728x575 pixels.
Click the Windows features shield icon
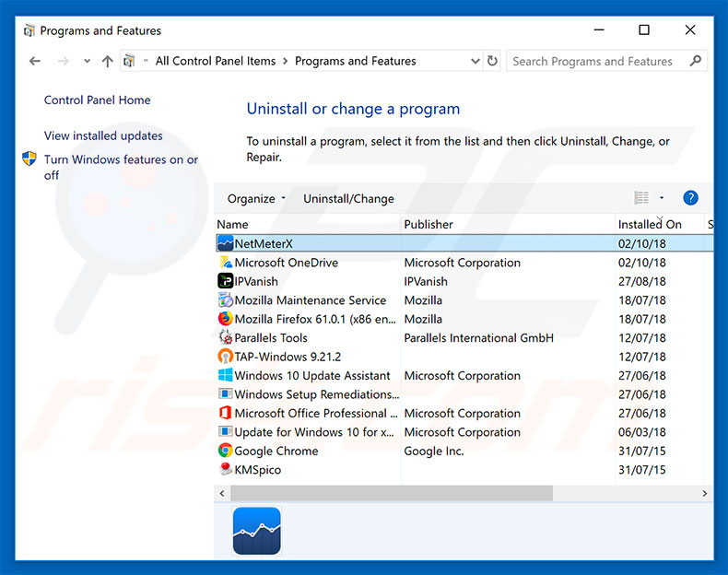pyautogui.click(x=29, y=158)
